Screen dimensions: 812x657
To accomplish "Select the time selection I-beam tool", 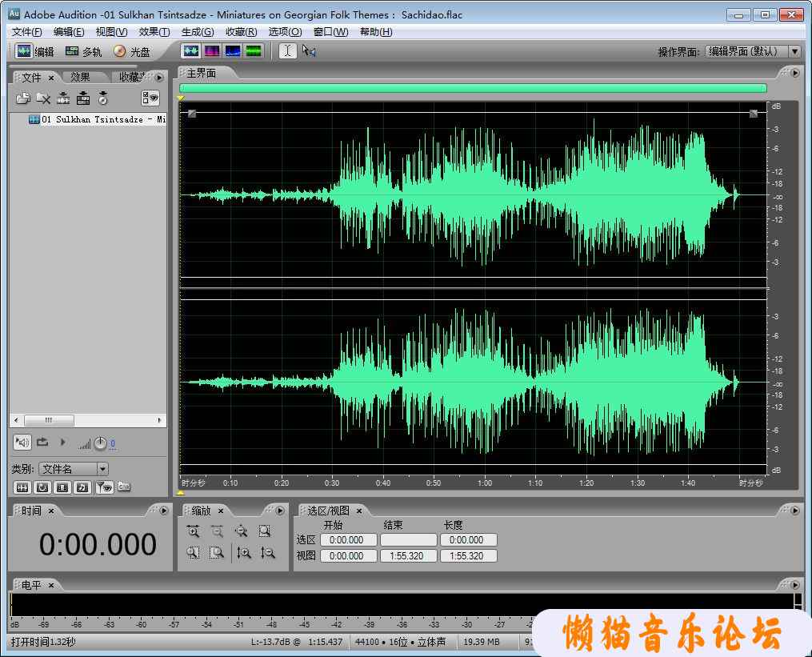I will tap(288, 50).
